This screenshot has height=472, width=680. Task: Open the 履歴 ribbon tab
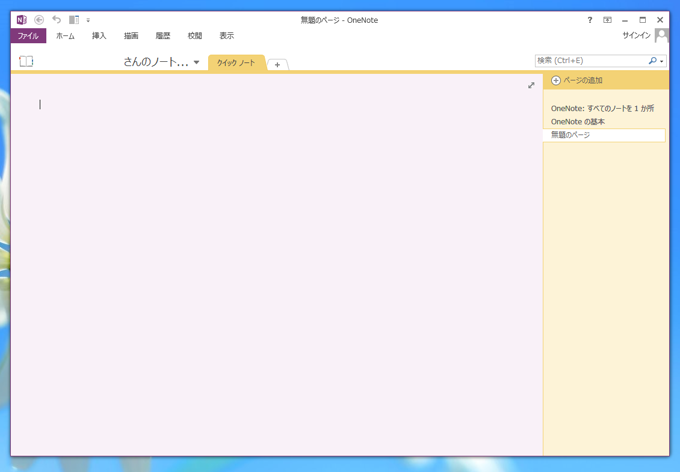coord(163,36)
